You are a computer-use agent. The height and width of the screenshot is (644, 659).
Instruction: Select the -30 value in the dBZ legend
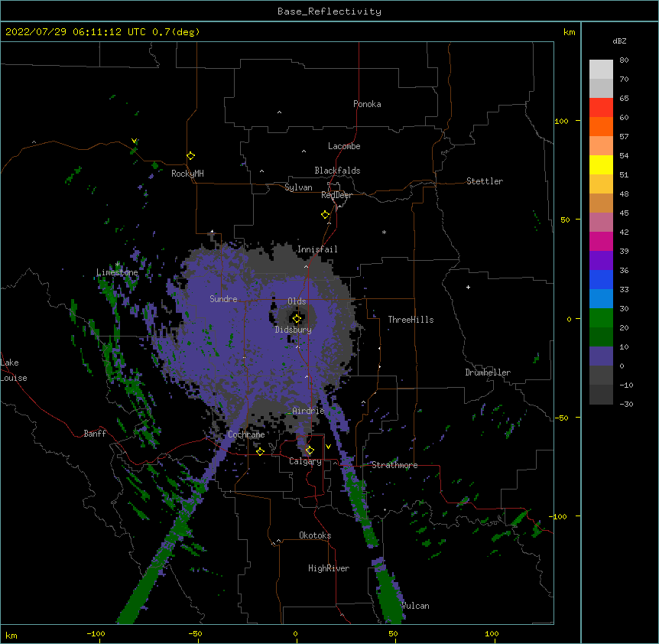(x=626, y=405)
